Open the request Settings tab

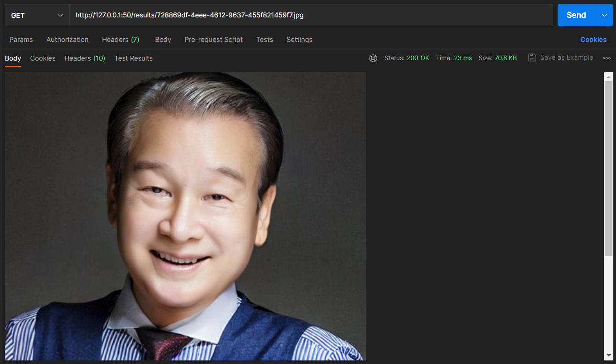(300, 40)
